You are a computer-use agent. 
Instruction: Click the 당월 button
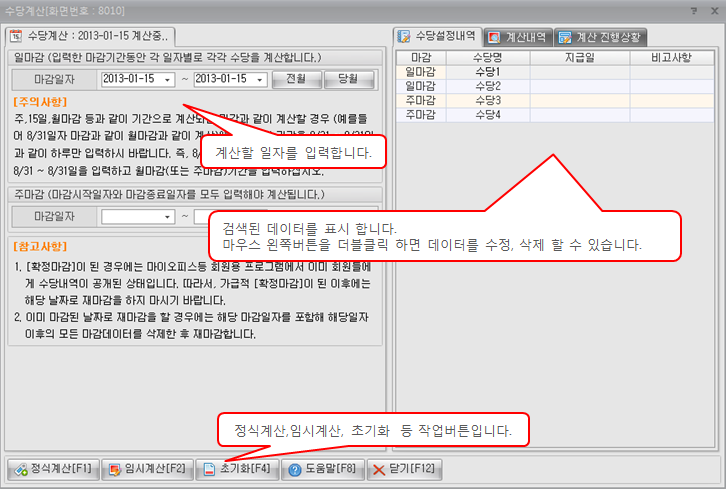(349, 79)
